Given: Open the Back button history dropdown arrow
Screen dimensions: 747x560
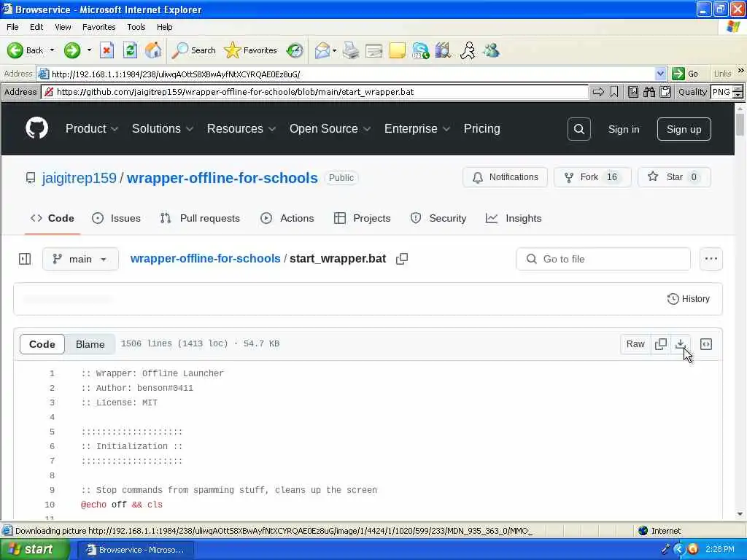Looking at the screenshot, I should (x=52, y=50).
